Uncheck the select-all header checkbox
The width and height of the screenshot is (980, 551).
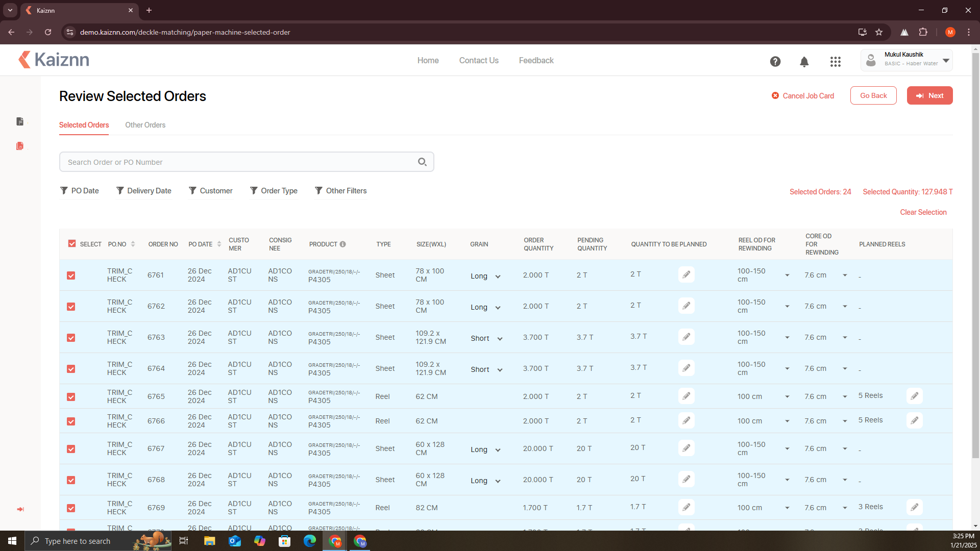point(72,244)
